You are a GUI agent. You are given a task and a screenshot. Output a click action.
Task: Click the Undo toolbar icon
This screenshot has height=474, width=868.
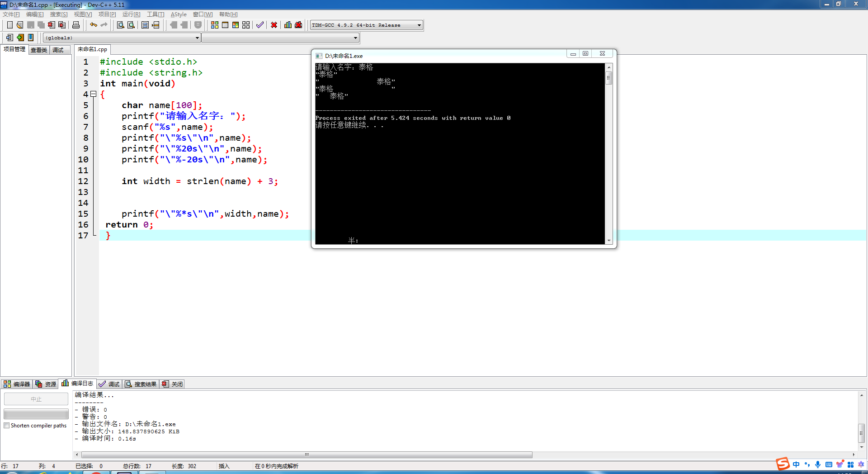pos(94,25)
